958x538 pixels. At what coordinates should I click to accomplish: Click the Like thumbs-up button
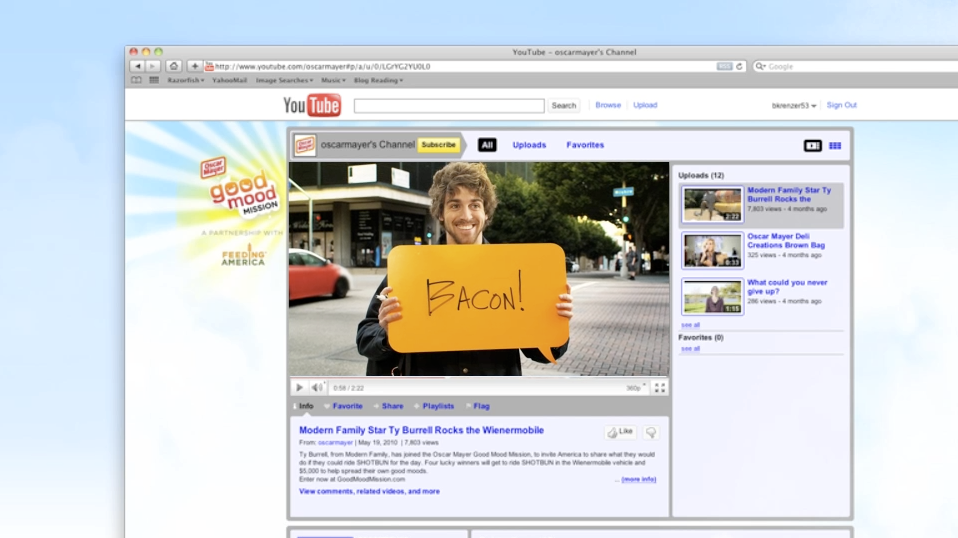620,432
